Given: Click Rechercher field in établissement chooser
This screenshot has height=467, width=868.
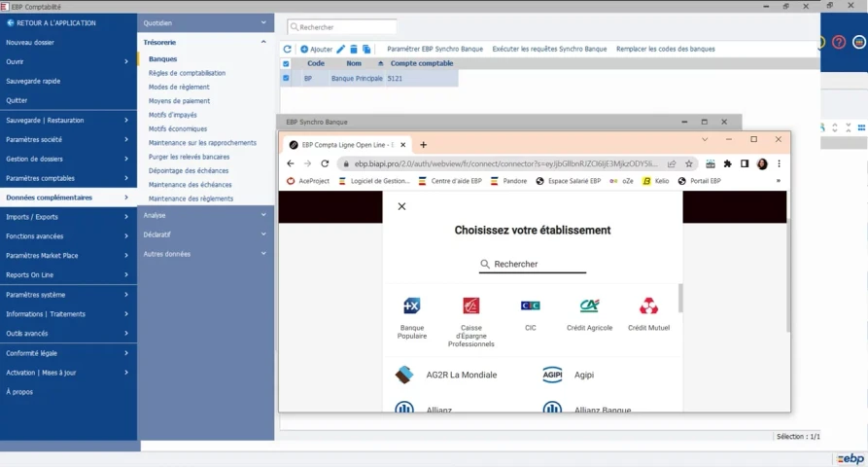Looking at the screenshot, I should (x=533, y=265).
